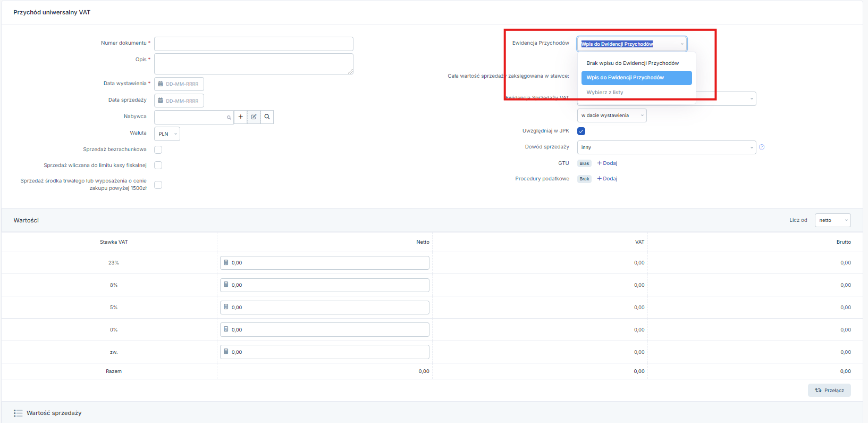This screenshot has height=423, width=868.
Task: Toggle Sprzedaż bezrachunkowa checkbox
Action: point(158,150)
